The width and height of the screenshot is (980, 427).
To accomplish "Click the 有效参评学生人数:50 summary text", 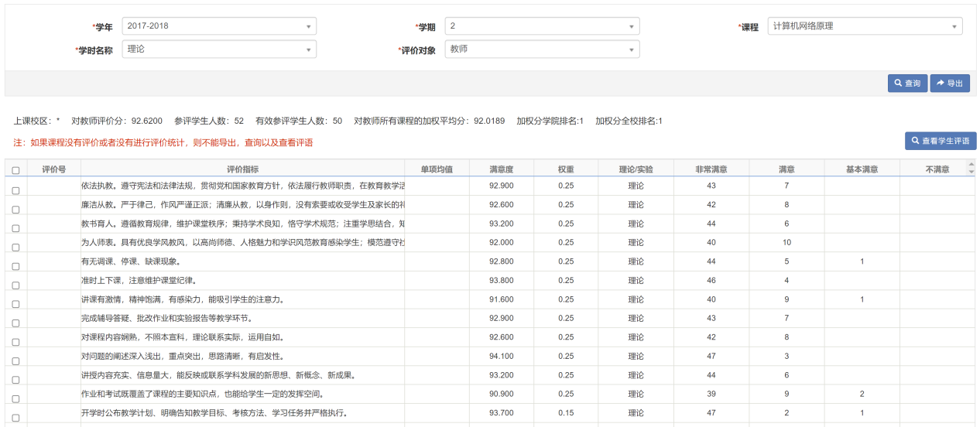I will [299, 121].
